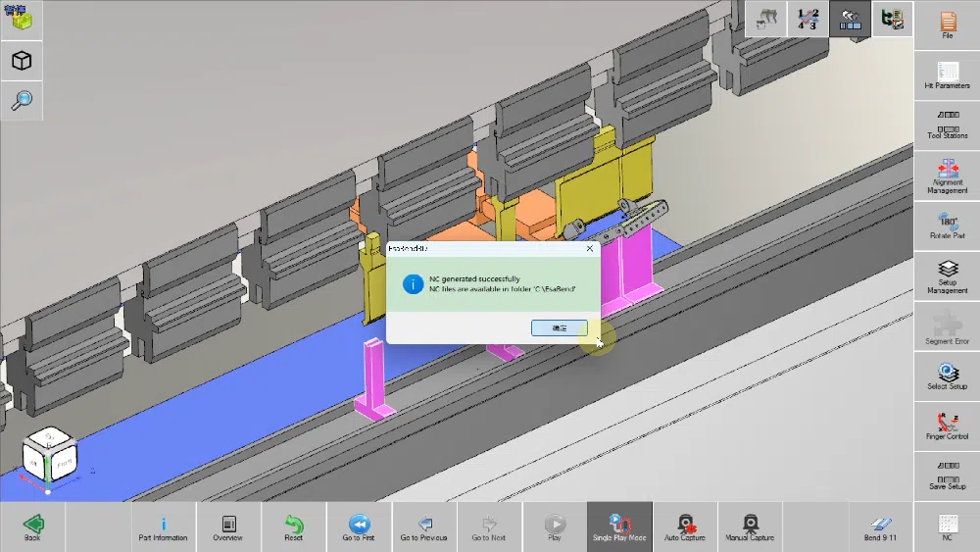
Task: Toggle Single Play Mode
Action: pos(619,527)
